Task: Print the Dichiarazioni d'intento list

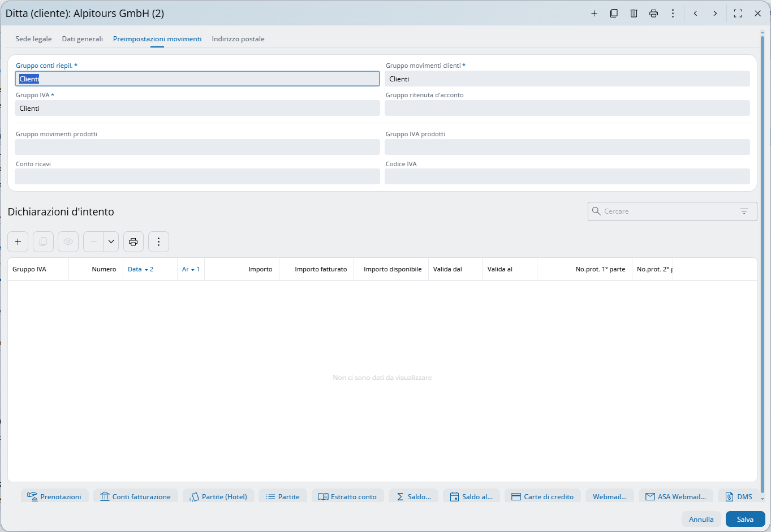Action: pos(133,242)
